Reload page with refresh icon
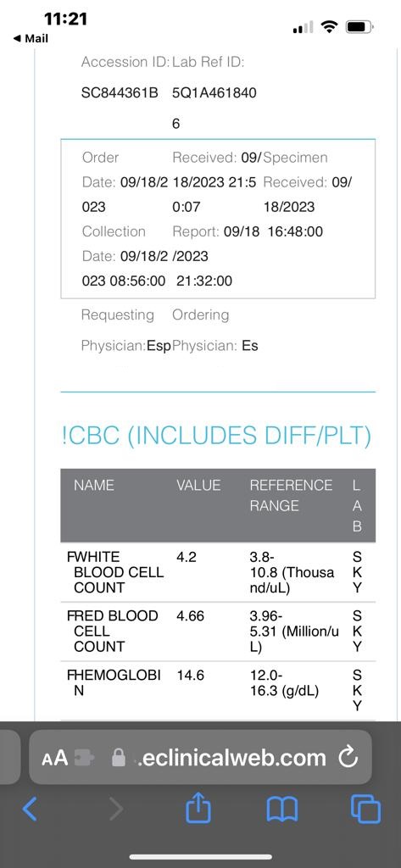 [x=348, y=757]
